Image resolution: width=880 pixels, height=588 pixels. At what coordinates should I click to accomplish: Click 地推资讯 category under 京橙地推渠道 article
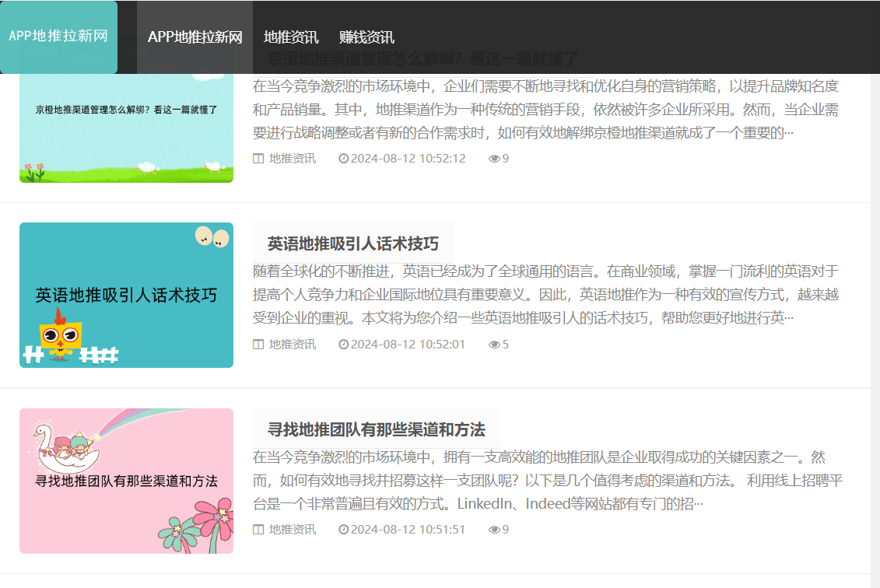[x=293, y=159]
